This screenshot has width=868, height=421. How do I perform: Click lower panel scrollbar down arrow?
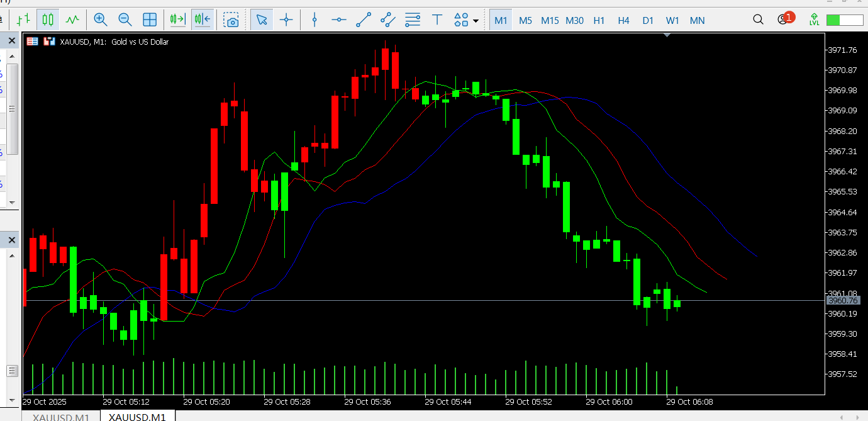(11, 400)
